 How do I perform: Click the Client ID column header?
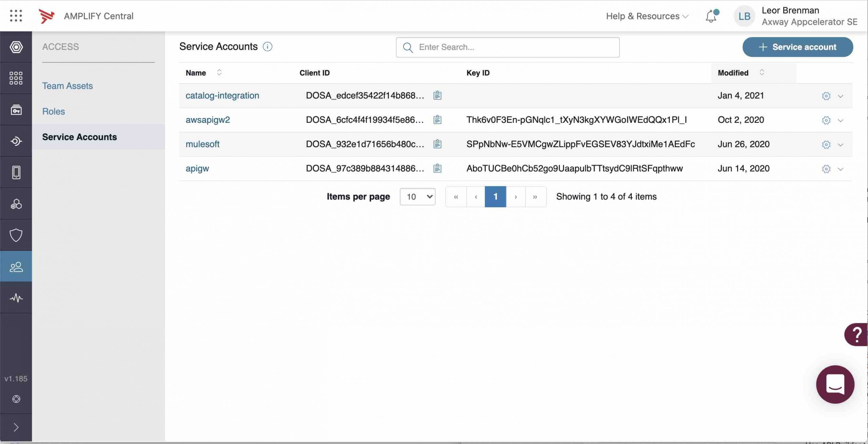click(314, 73)
